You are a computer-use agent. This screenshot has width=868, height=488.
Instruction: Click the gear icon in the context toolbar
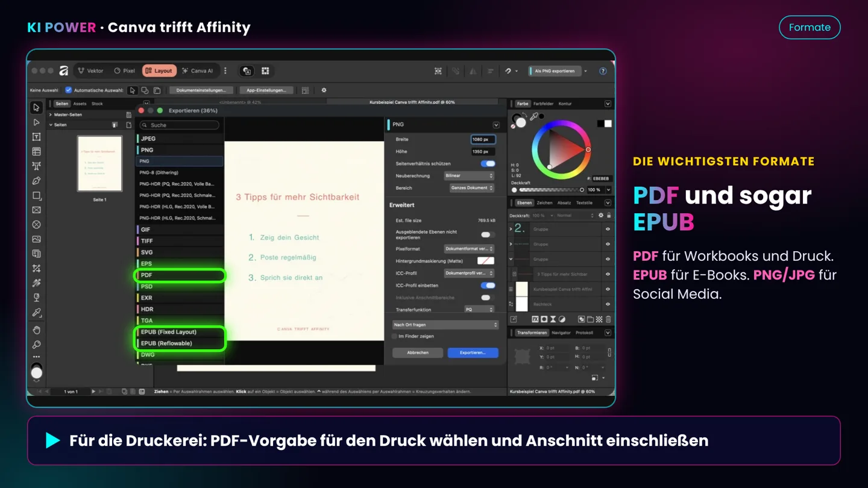click(x=324, y=90)
